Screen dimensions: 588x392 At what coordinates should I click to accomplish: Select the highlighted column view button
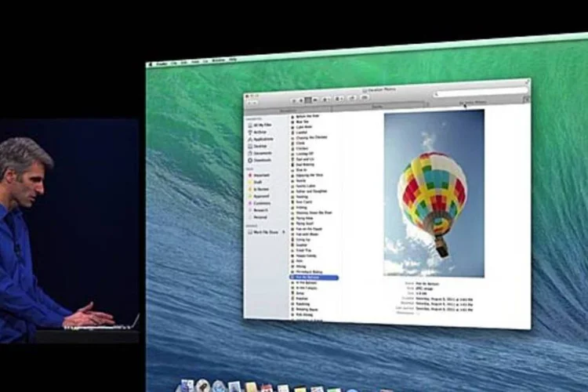(x=308, y=100)
